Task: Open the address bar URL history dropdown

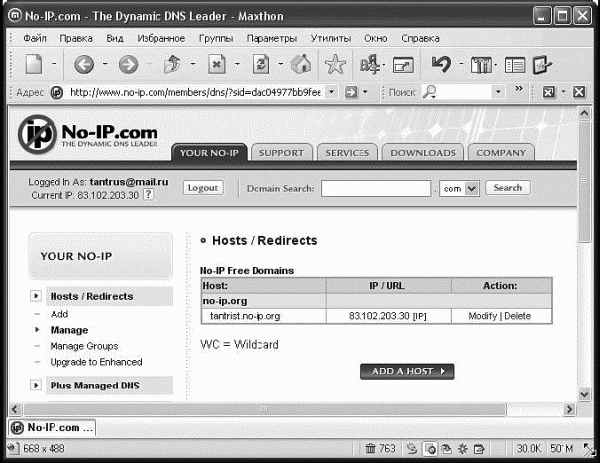Action: click(331, 92)
